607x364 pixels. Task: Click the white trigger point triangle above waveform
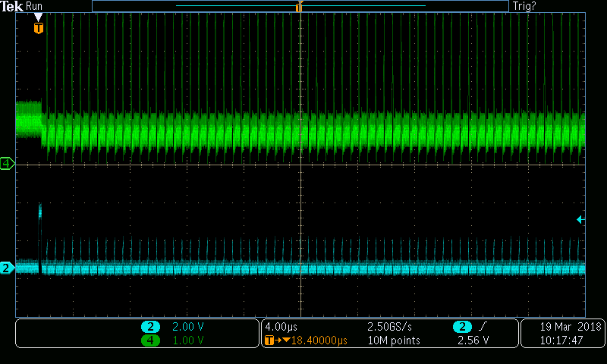(x=39, y=17)
